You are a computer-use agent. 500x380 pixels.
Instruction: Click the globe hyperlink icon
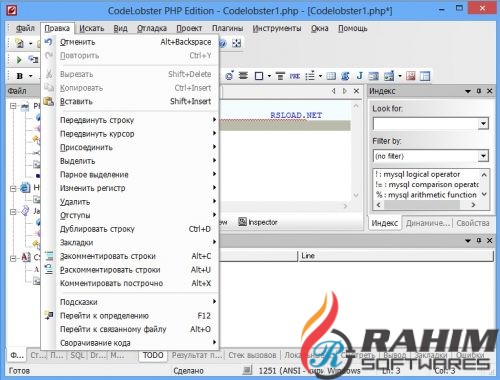(345, 76)
